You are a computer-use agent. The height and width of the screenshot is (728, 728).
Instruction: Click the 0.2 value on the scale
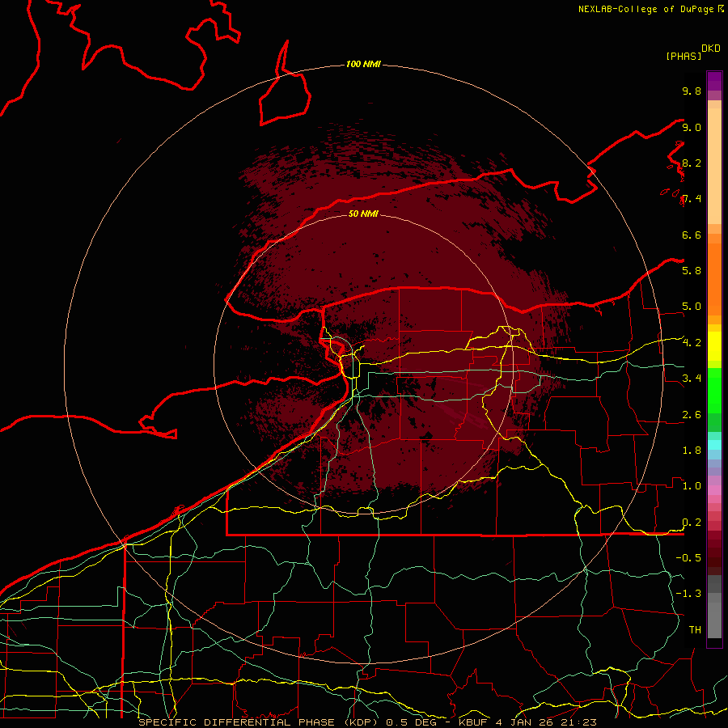coord(692,523)
